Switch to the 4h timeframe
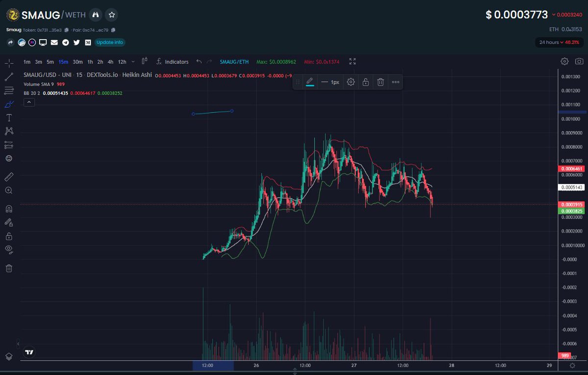Viewport: 588px width, 375px height. (110, 62)
